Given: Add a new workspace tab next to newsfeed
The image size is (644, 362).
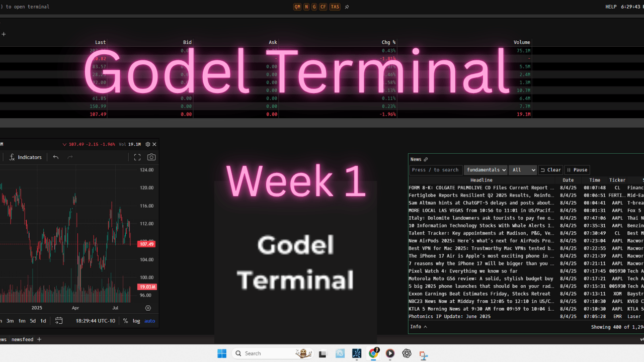Looking at the screenshot, I should pyautogui.click(x=39, y=339).
